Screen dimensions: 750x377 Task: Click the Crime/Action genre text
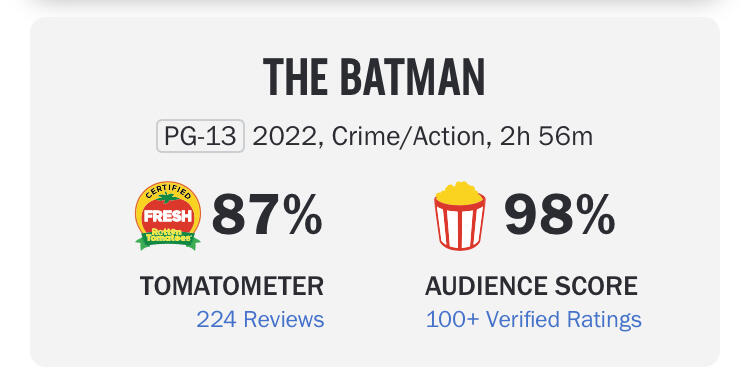[410, 137]
